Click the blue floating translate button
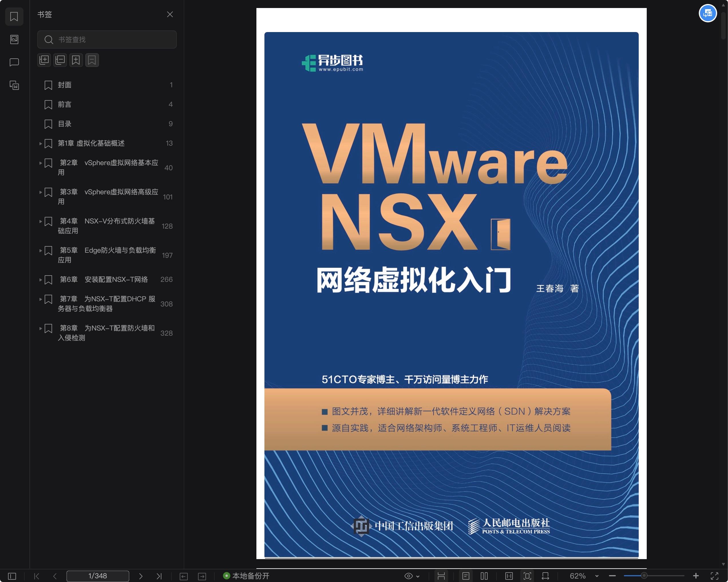This screenshot has height=582, width=728. point(708,13)
